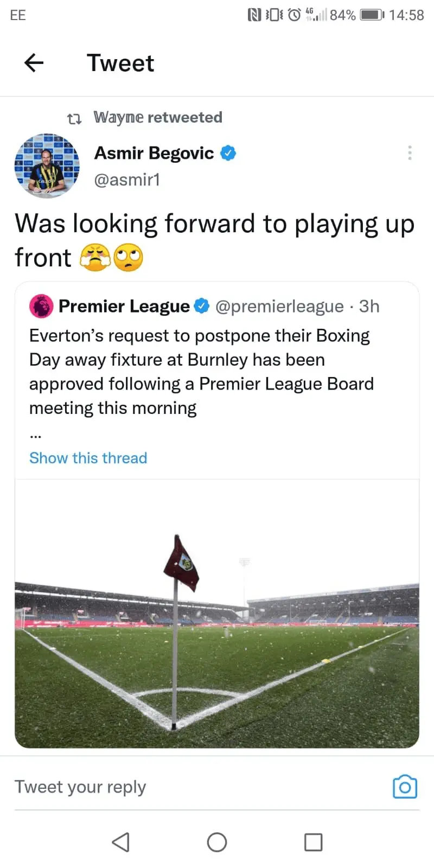Open the three-dot tweet options menu
Viewport: 434px width, 868px height.
coord(410,152)
